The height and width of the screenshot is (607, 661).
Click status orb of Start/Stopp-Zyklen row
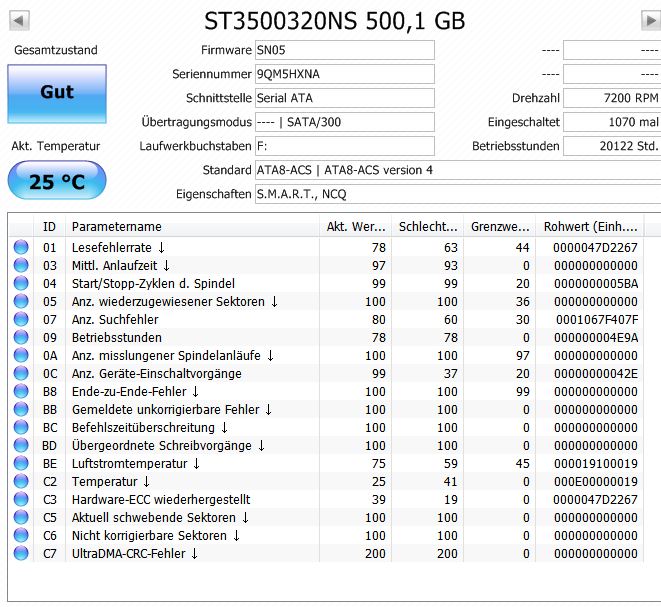[21, 283]
